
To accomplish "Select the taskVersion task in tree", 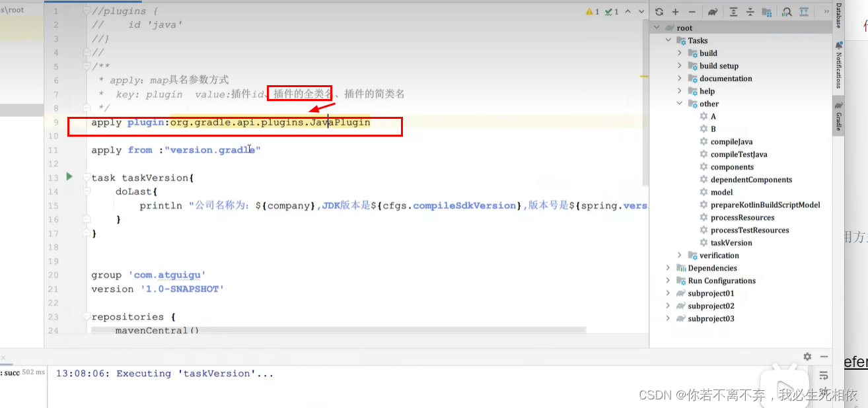I will (x=731, y=242).
